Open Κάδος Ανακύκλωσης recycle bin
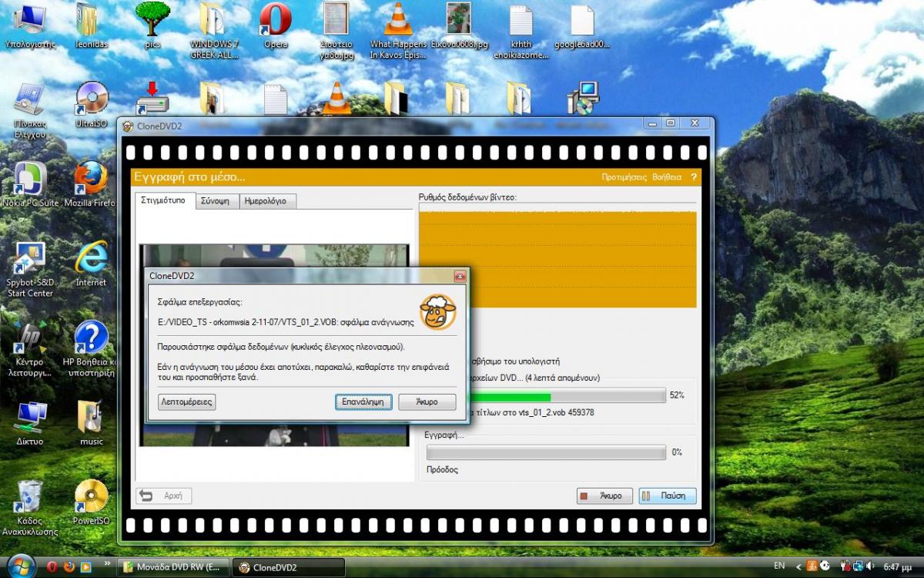The width and height of the screenshot is (924, 578). pyautogui.click(x=30, y=509)
